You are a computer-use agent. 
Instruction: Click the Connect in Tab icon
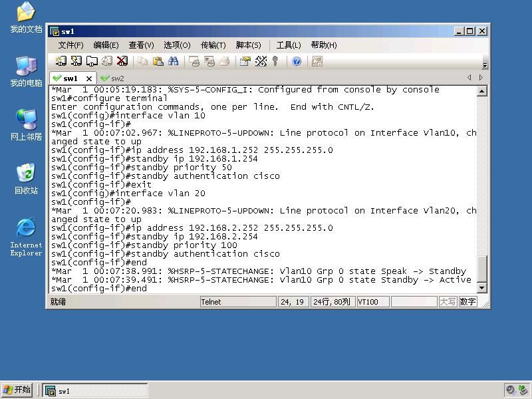(92, 61)
